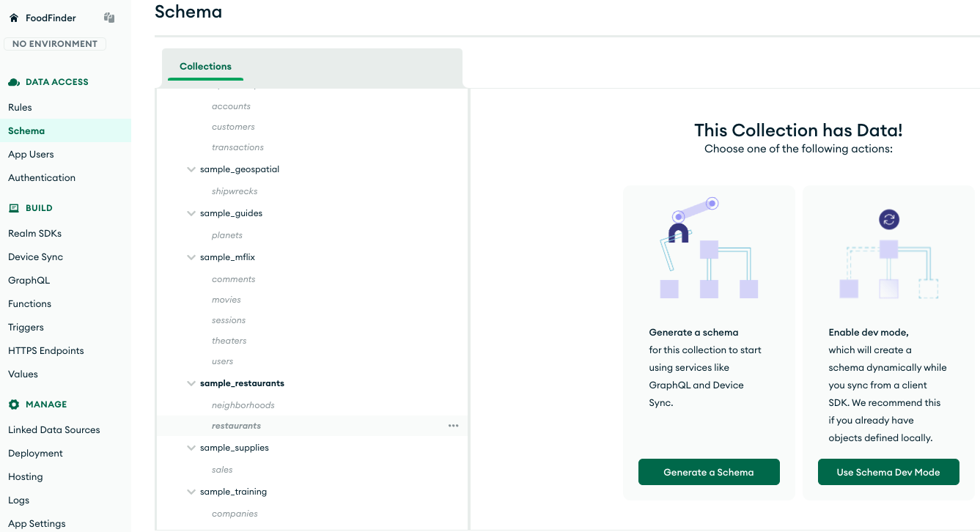Click the Manage gear icon
This screenshot has height=532, width=980.
(14, 404)
